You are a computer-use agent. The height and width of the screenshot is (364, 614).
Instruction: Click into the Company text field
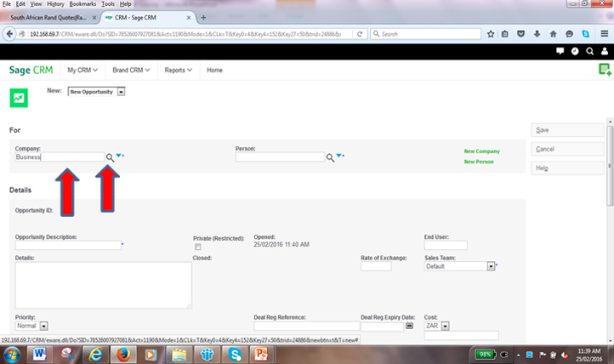(x=60, y=157)
